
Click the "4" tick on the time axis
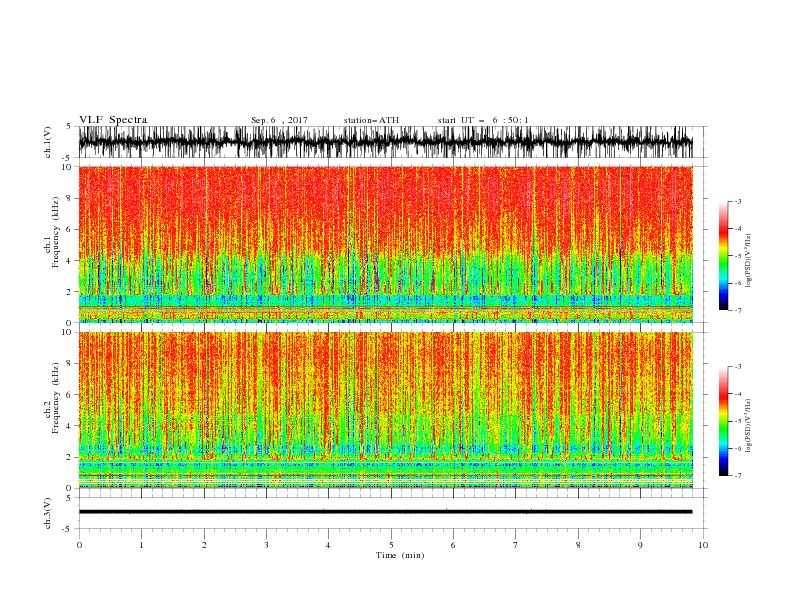tap(328, 545)
